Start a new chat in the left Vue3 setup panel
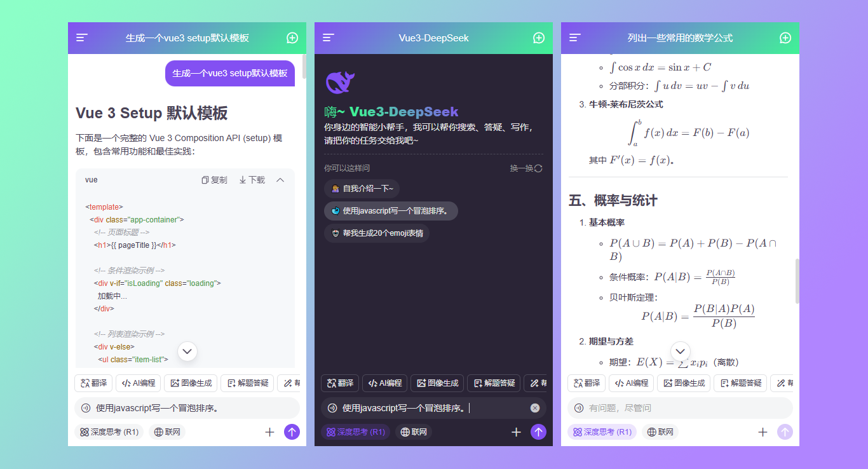This screenshot has height=469, width=868. [292, 38]
